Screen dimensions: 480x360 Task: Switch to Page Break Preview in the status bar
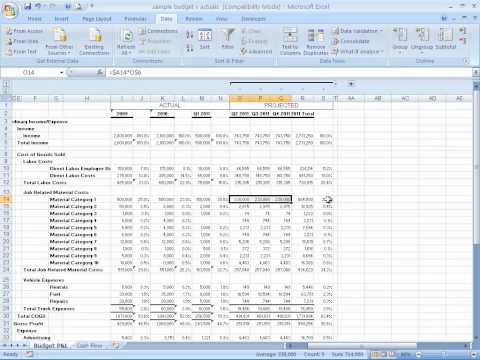coord(392,354)
